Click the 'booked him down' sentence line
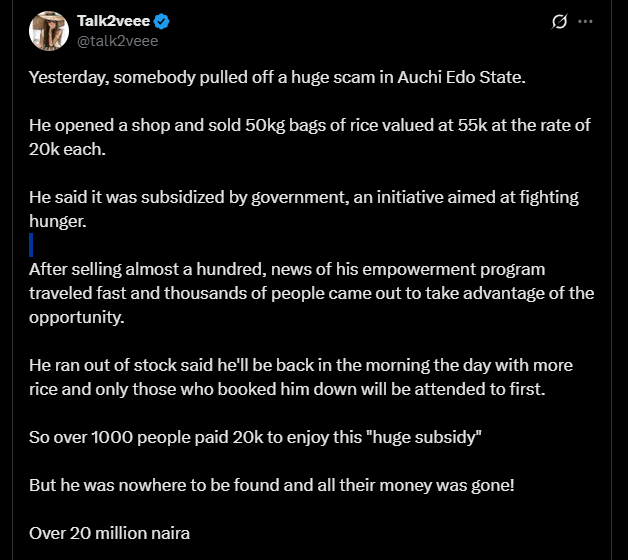 click(287, 389)
